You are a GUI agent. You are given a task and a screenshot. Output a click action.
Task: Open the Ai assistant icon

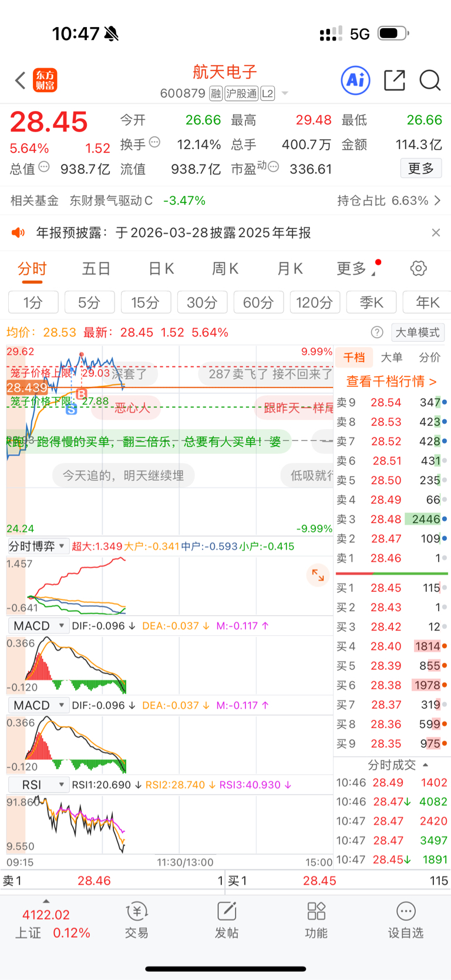click(x=355, y=80)
